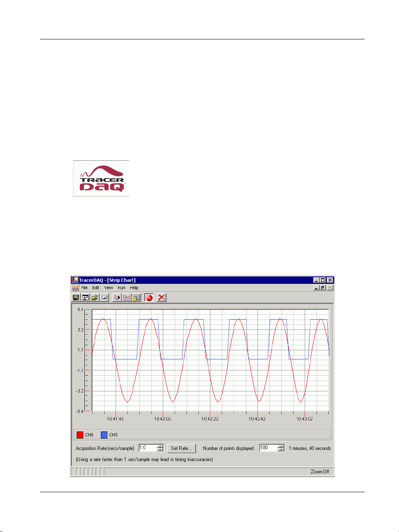Click the second toolbar icon with star

85,297
